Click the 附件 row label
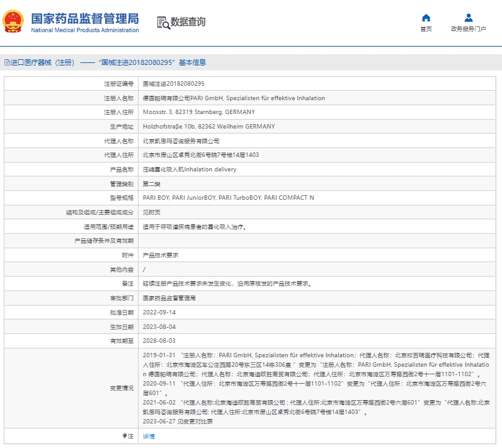 pos(128,255)
